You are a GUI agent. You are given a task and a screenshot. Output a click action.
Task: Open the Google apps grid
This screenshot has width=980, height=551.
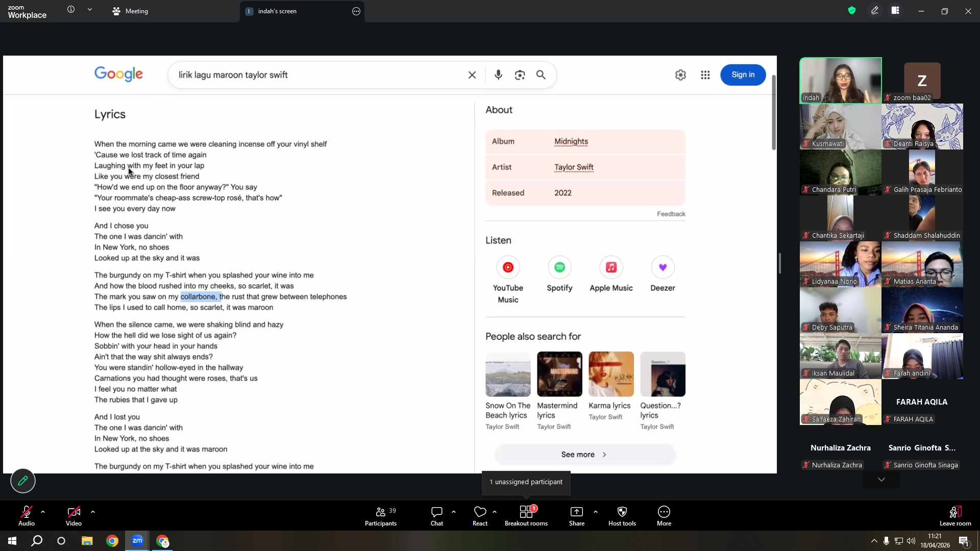(x=705, y=75)
